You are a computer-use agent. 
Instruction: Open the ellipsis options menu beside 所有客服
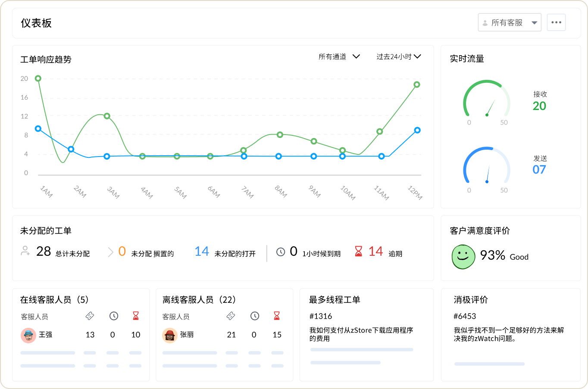tap(556, 22)
